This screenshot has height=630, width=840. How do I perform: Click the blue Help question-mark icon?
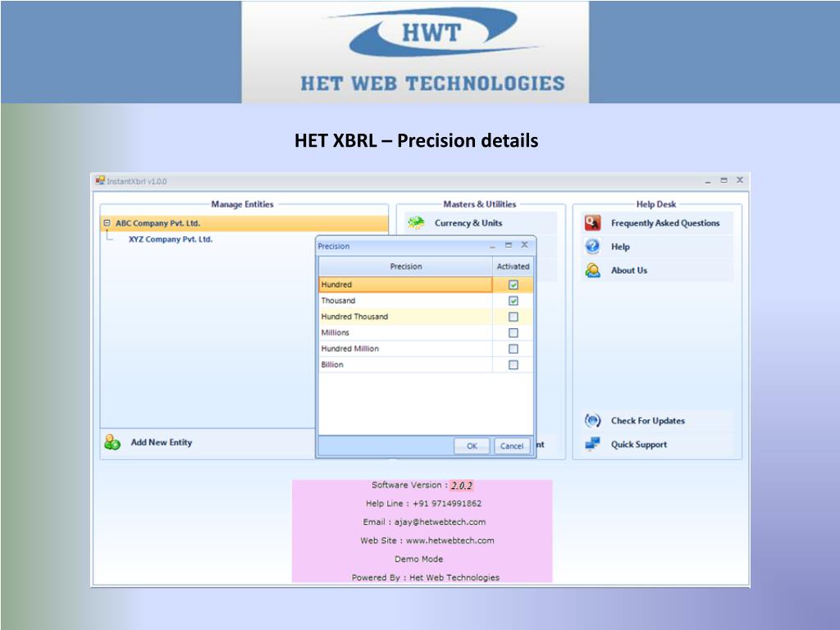(592, 246)
